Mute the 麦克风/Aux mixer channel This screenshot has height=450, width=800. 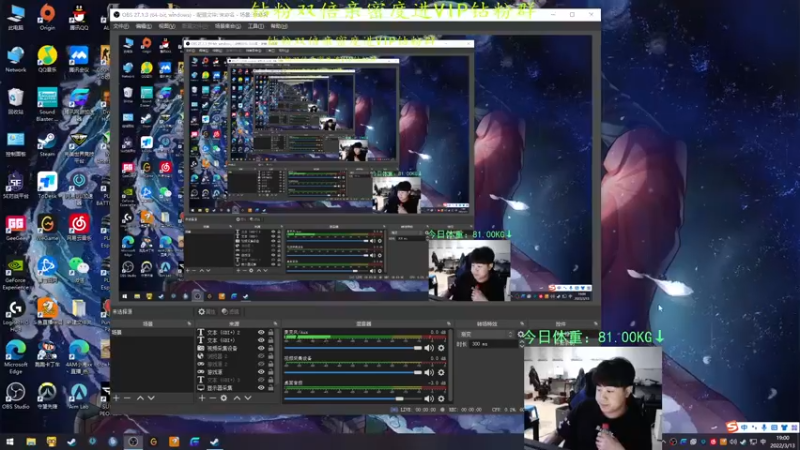[429, 348]
